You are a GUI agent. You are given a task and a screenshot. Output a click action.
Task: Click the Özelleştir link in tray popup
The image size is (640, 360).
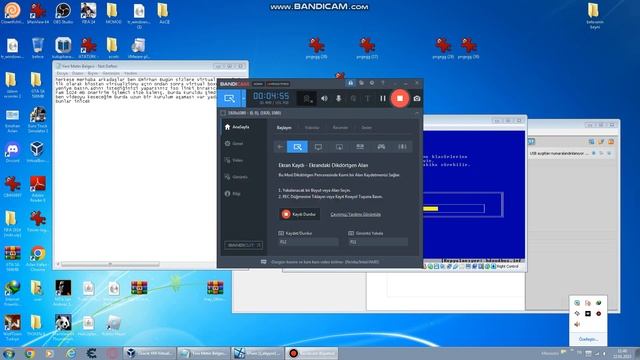click(588, 339)
